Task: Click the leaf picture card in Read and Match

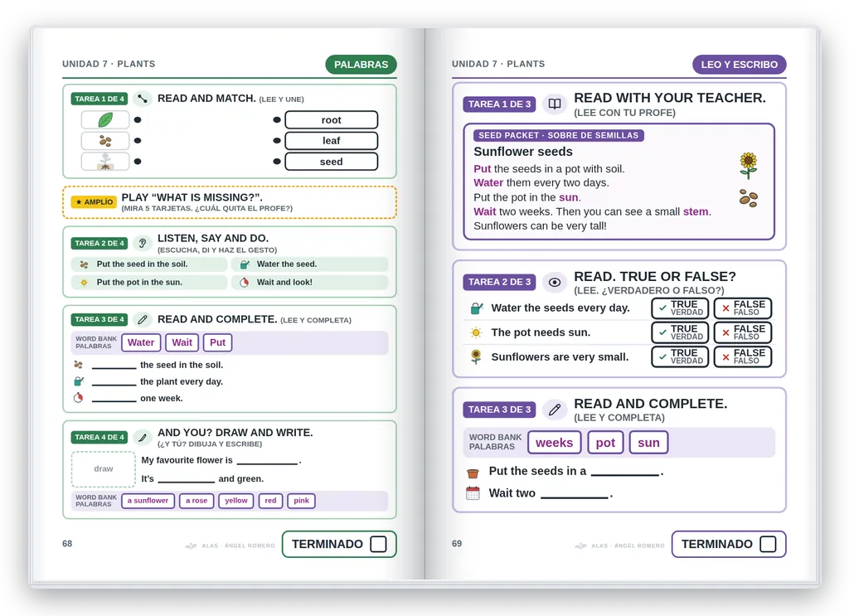Action: point(105,119)
